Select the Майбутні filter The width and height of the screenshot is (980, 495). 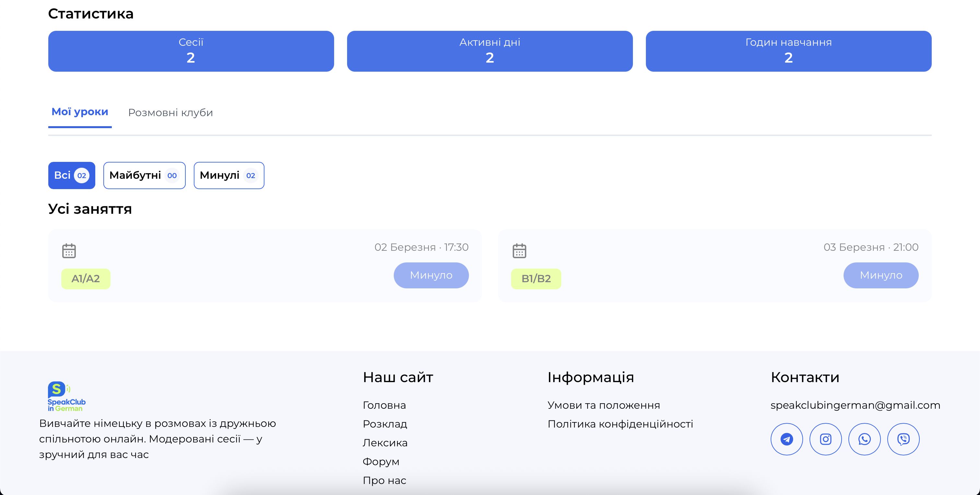144,175
